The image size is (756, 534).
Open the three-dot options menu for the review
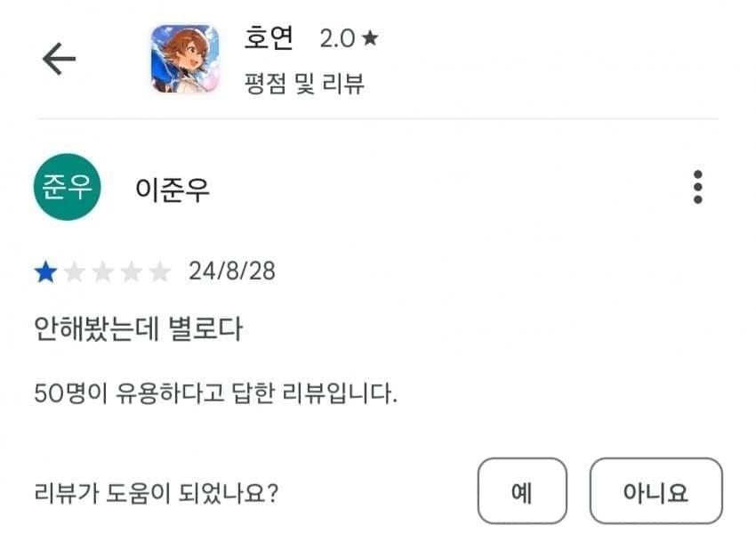coord(698,187)
